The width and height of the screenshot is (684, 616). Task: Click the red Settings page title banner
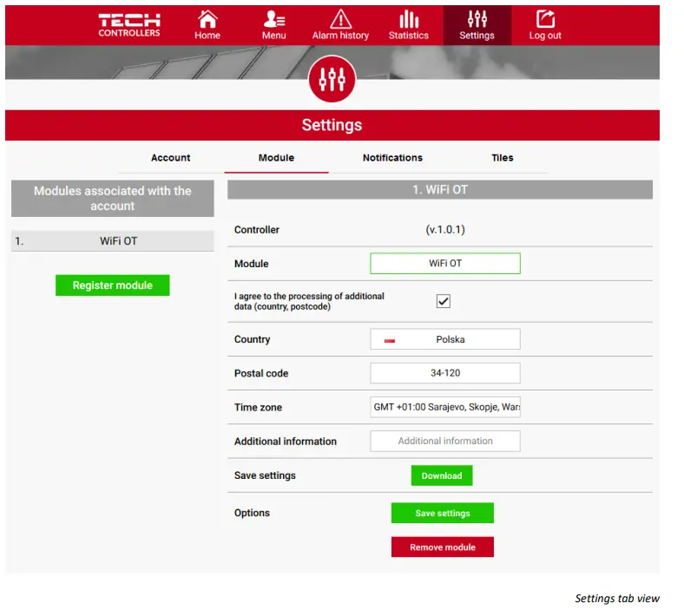click(332, 125)
